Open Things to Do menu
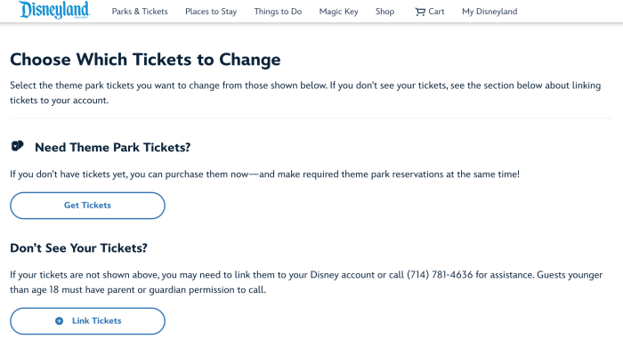Screen dimensions: 623x364 (278, 12)
